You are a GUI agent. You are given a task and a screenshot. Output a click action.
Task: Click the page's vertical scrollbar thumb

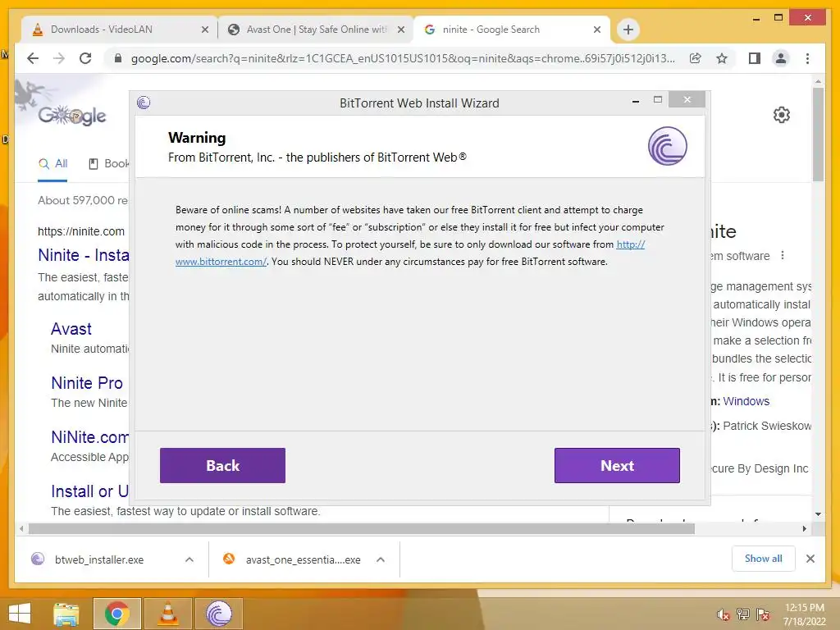click(x=818, y=134)
